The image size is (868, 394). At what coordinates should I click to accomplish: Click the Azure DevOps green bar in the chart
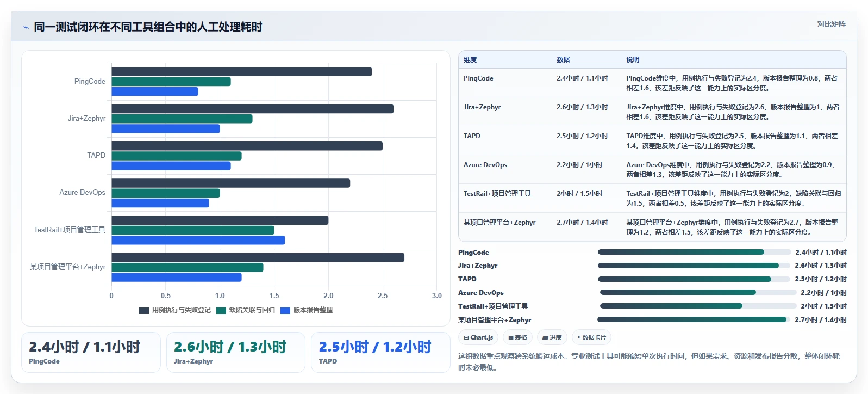point(166,193)
